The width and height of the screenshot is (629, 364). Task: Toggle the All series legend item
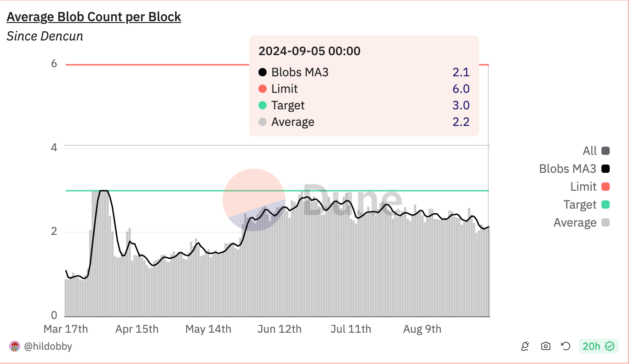tap(589, 151)
